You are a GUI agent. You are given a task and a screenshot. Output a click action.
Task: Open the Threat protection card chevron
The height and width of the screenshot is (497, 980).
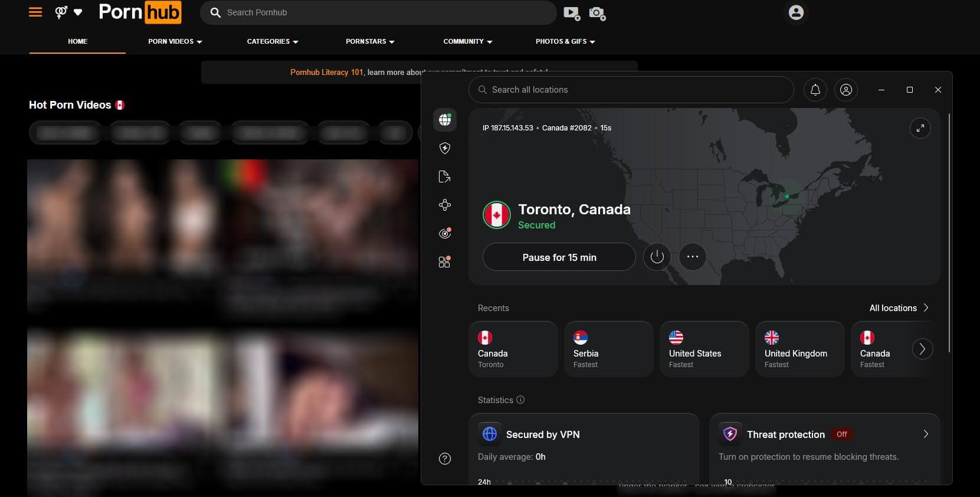(x=926, y=434)
